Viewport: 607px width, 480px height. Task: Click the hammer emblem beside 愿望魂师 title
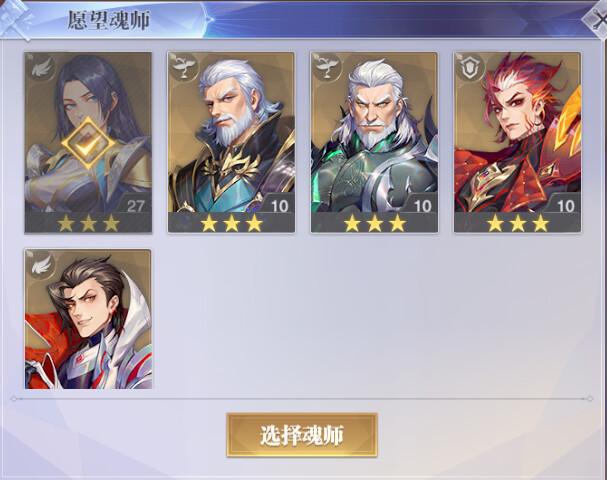click(17, 19)
